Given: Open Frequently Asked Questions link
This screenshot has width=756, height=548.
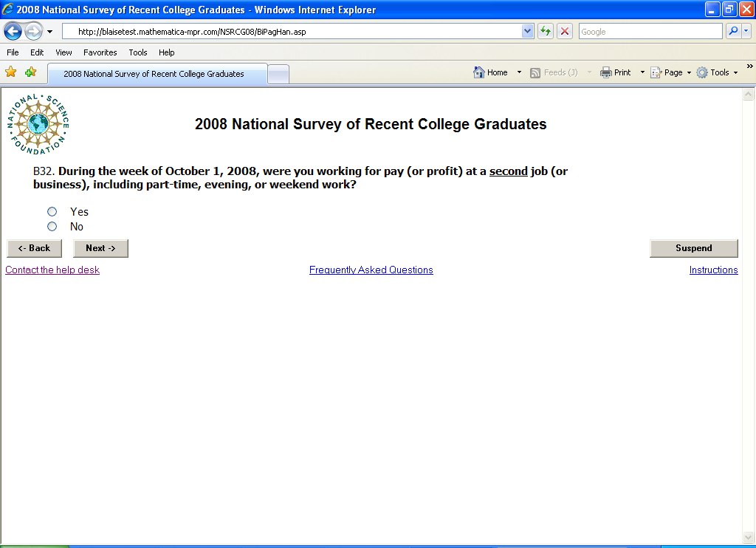Looking at the screenshot, I should pyautogui.click(x=371, y=270).
